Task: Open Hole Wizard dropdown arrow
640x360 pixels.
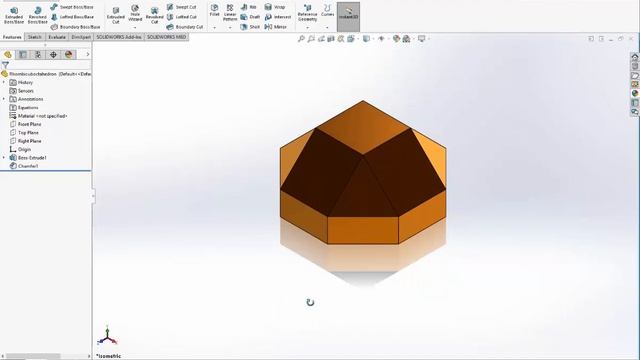Action: [135, 27]
